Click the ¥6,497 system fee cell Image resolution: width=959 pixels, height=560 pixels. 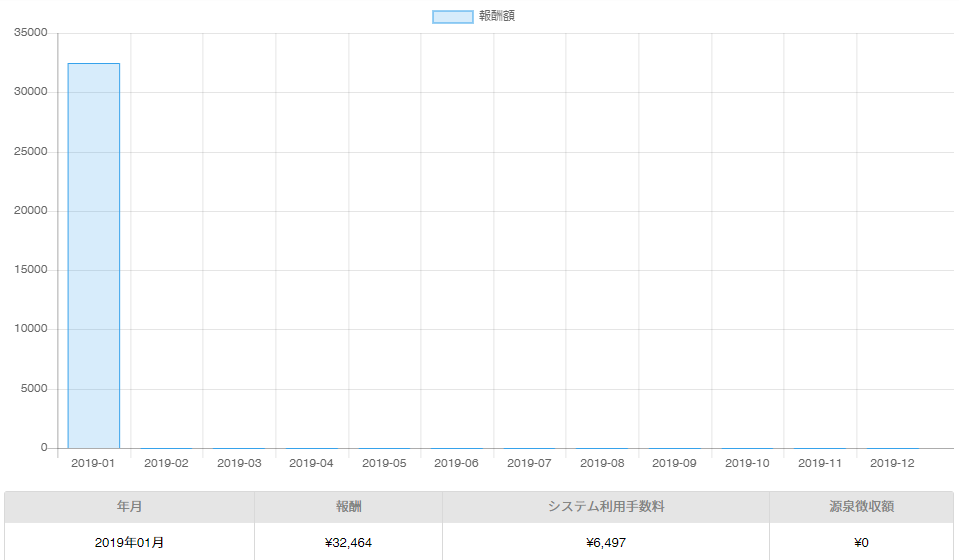pyautogui.click(x=605, y=542)
